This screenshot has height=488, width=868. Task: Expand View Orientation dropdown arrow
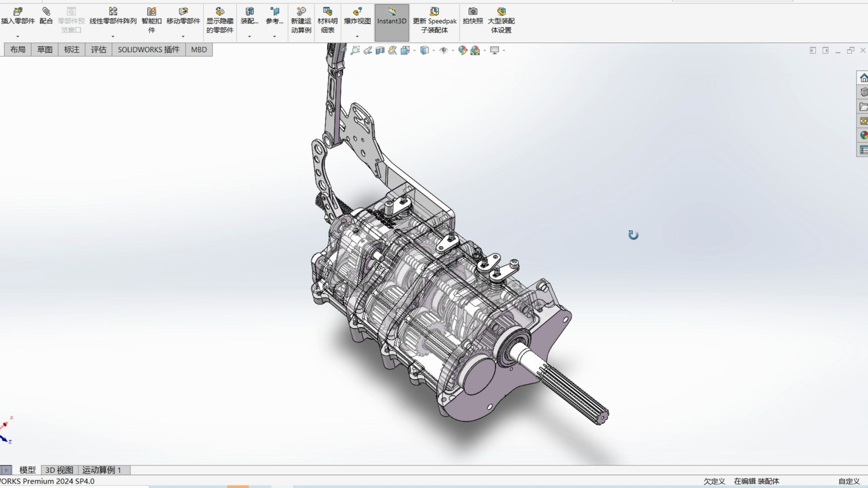(x=414, y=51)
